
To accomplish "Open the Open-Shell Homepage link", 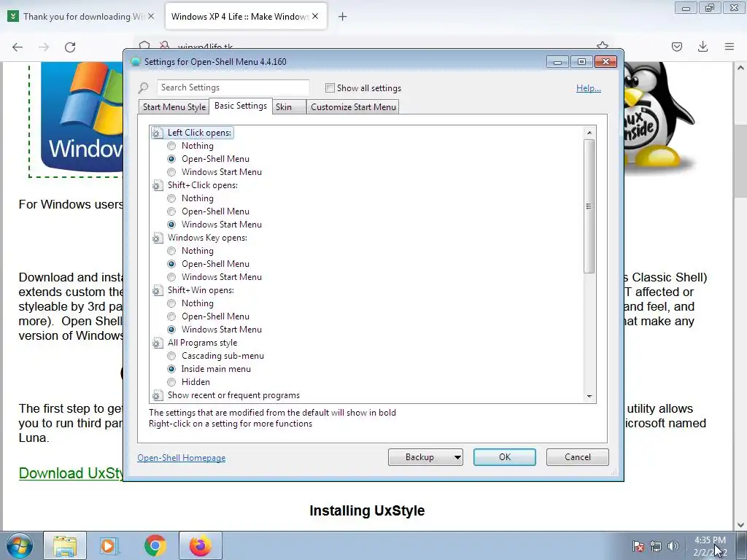I will coord(182,458).
